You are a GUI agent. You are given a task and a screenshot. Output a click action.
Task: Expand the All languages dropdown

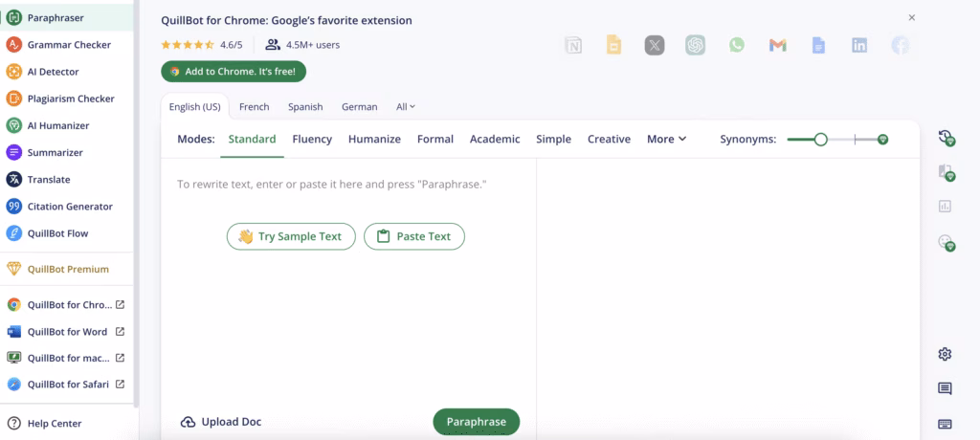406,107
